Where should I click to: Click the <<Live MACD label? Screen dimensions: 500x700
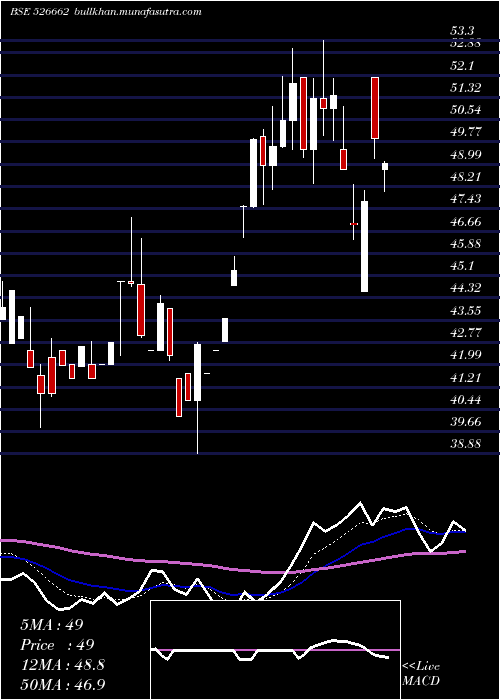(421, 673)
